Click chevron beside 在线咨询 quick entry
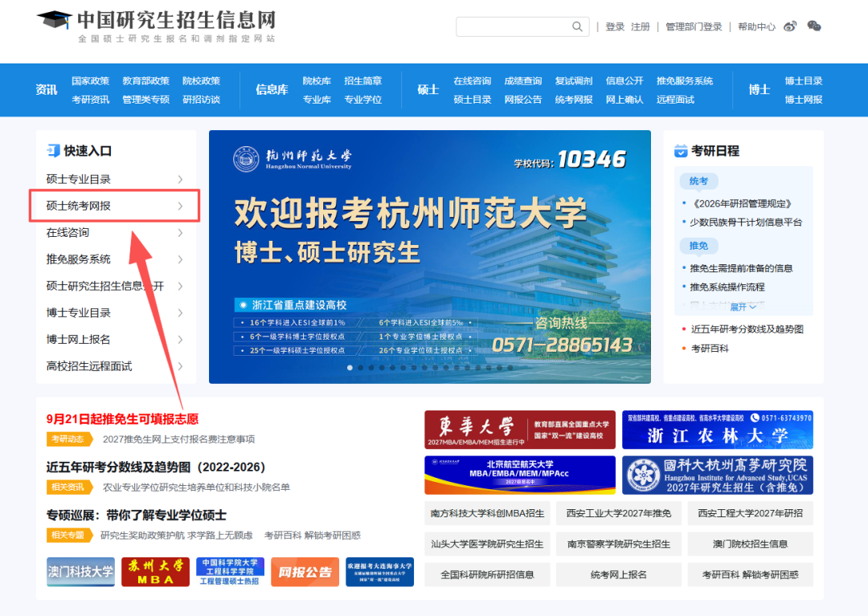 [180, 233]
